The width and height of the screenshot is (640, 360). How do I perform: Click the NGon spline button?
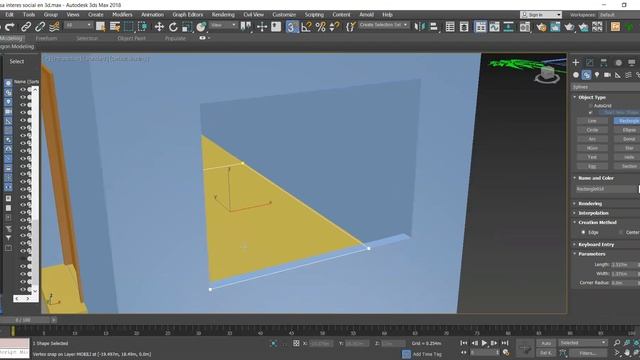click(592, 148)
